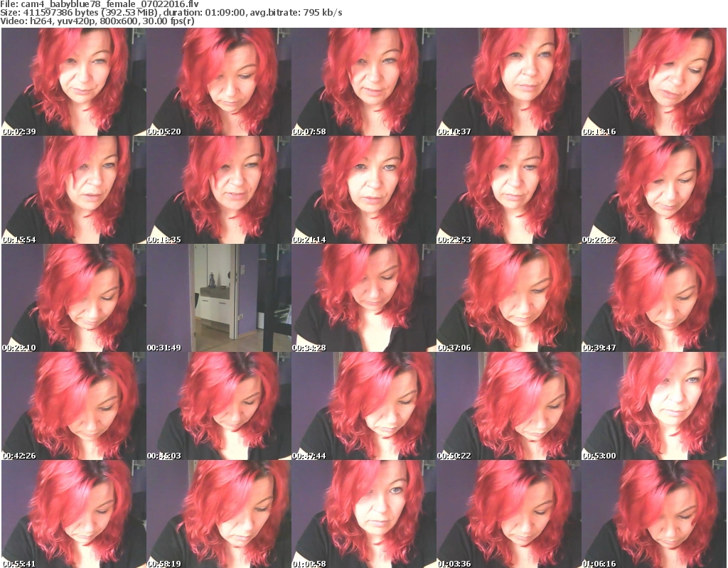Select the thumbnail stamped 00:10:37
The width and height of the screenshot is (728, 568).
(x=509, y=82)
